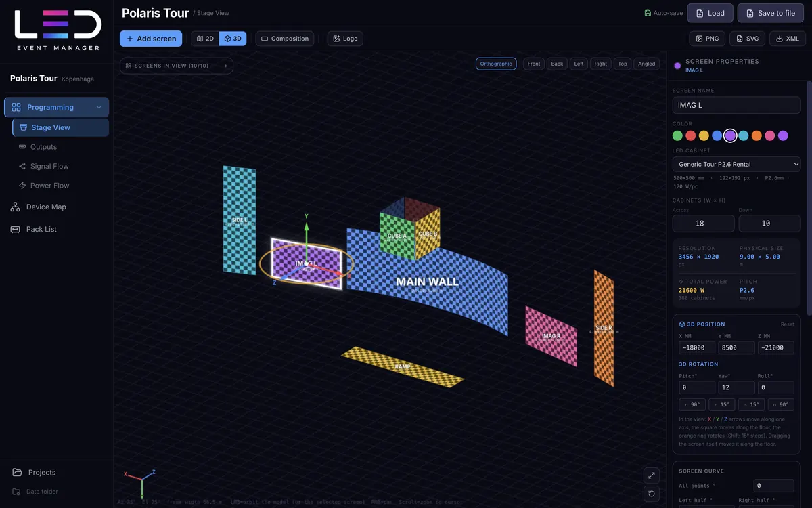Click the Z MM position field
This screenshot has height=508, width=812.
[776, 347]
